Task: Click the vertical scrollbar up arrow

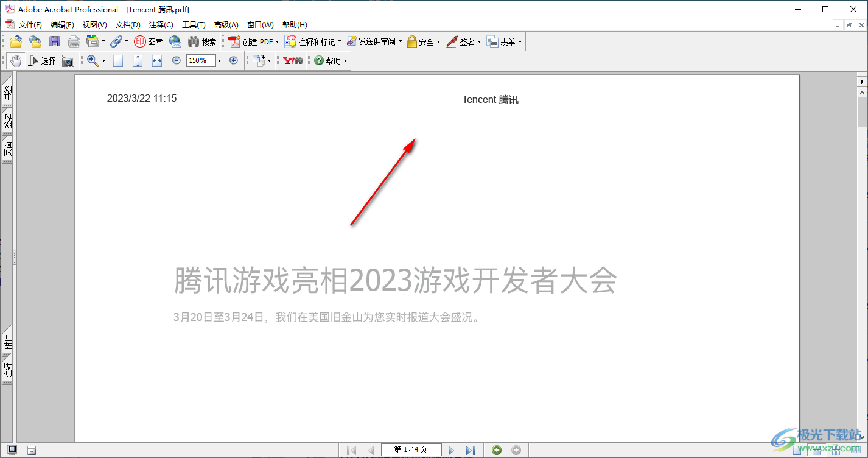Action: [862, 93]
